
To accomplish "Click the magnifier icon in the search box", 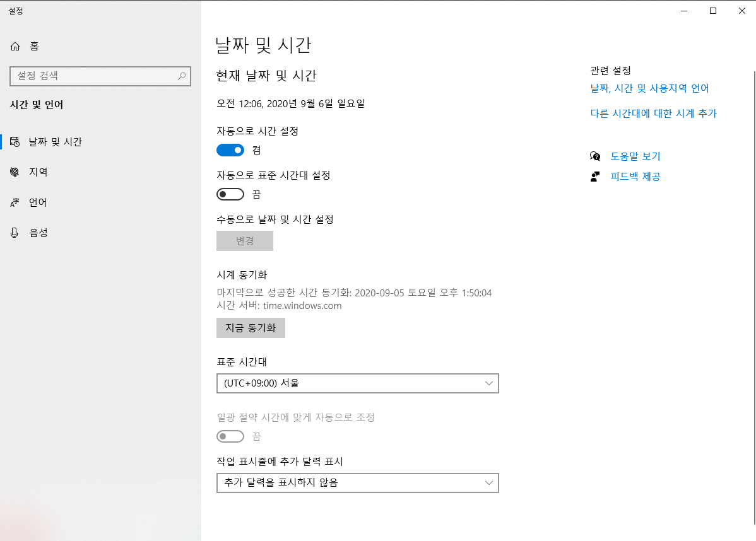I will pos(182,76).
